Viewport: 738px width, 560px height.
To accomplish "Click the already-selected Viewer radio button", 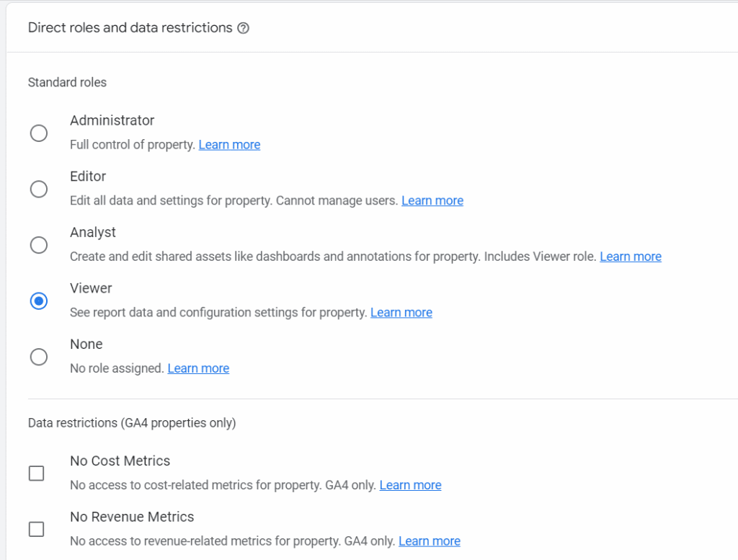I will [39, 301].
